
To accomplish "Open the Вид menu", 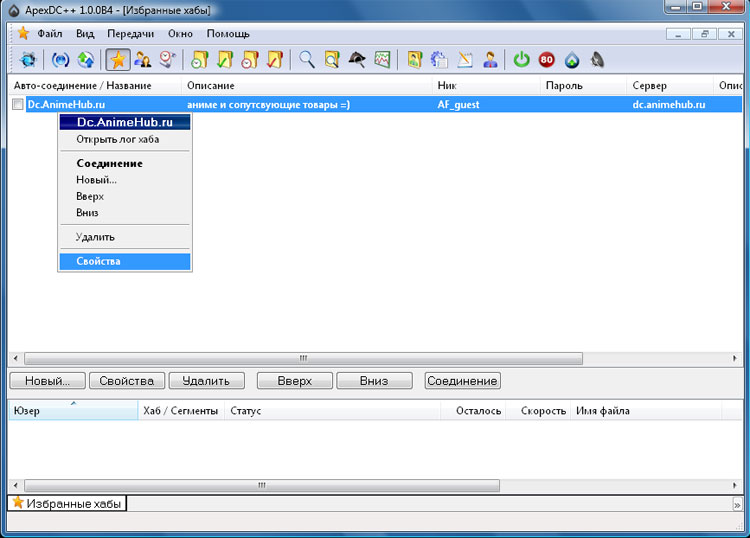I will (x=85, y=34).
